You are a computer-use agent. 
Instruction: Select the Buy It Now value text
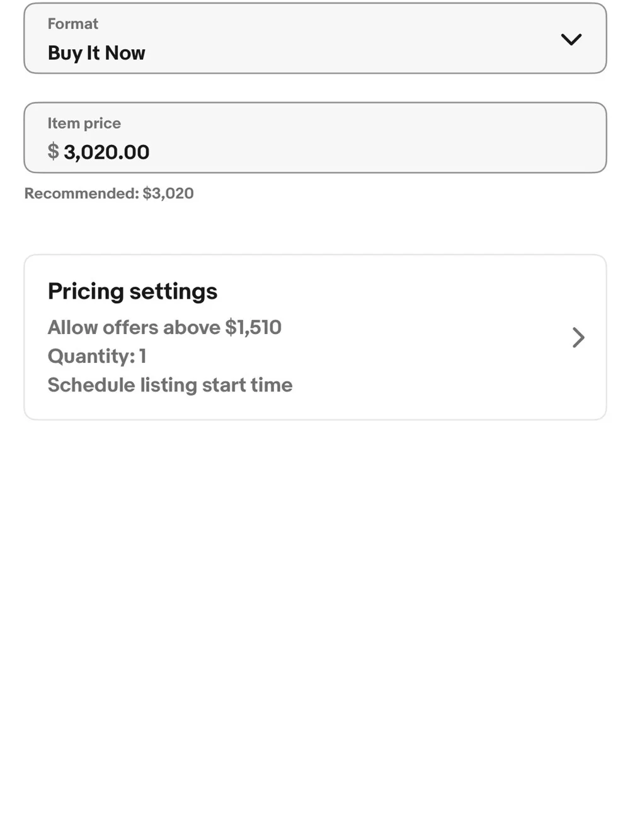coord(96,53)
